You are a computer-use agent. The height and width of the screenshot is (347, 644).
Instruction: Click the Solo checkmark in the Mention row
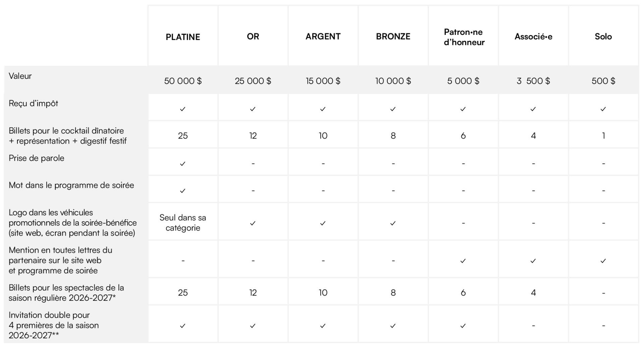click(x=603, y=261)
